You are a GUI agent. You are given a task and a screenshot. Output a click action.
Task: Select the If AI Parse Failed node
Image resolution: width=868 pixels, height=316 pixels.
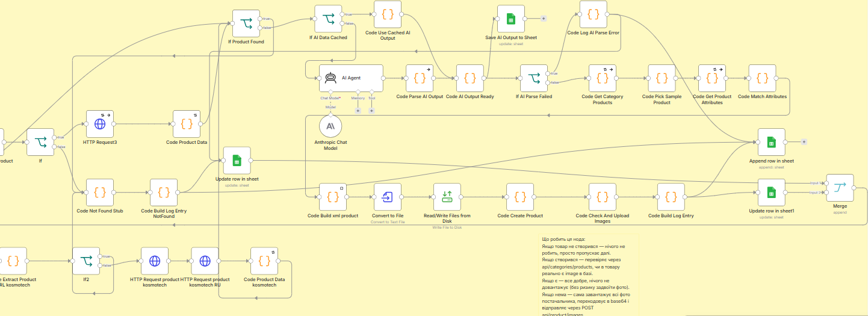pos(534,78)
